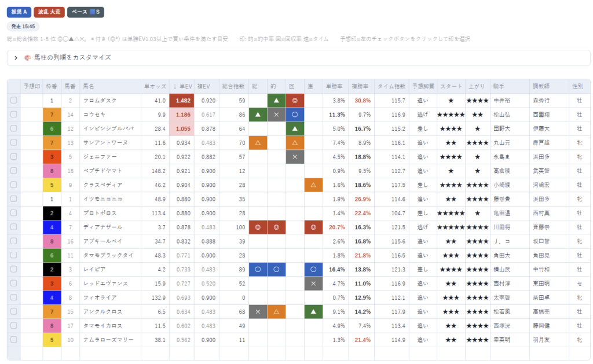
Task: Click green triangle in アンクルクロス row
Action: 313,312
